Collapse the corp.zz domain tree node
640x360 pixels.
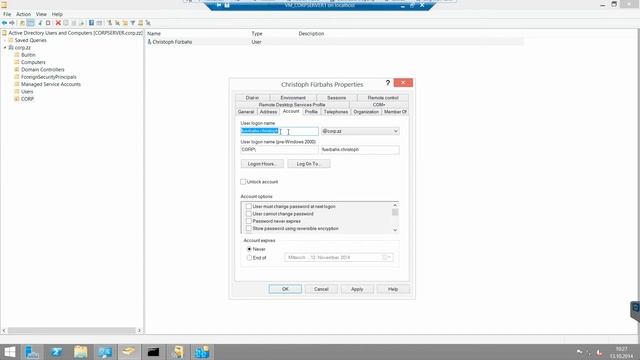tap(5, 48)
